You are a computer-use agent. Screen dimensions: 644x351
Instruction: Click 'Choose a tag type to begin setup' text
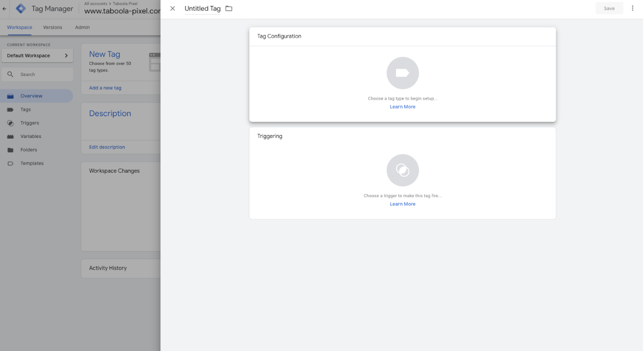(x=403, y=99)
